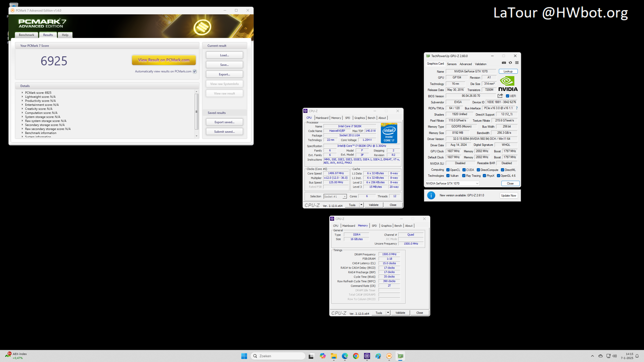Click the Export saved... button
This screenshot has height=362, width=644.
click(x=224, y=122)
